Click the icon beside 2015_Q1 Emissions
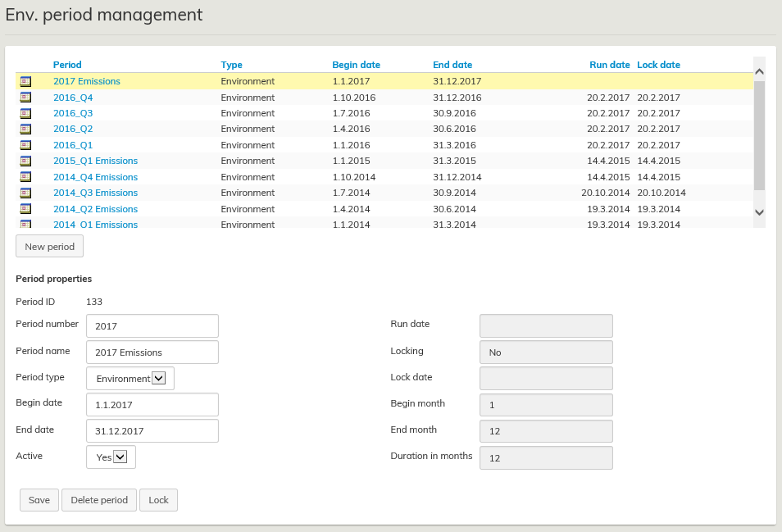 click(x=25, y=161)
